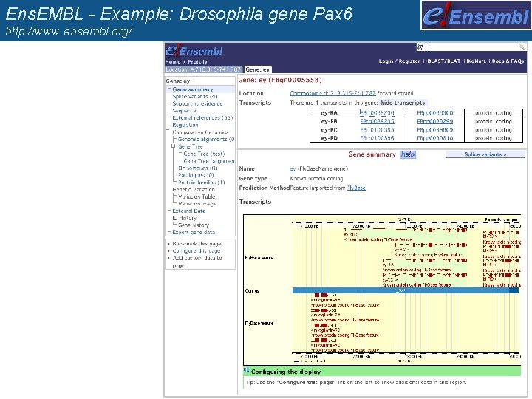
Task: Collapse Comparative Genomics section
Action: point(168,131)
